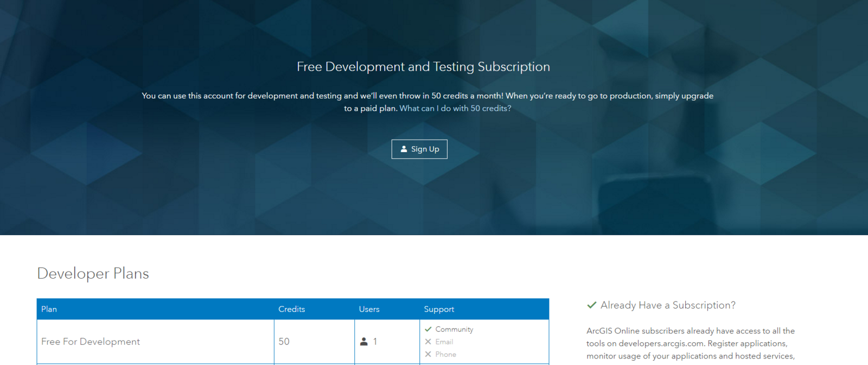Click the user icon on Sign Up button
The width and height of the screenshot is (868, 365).
tap(404, 149)
